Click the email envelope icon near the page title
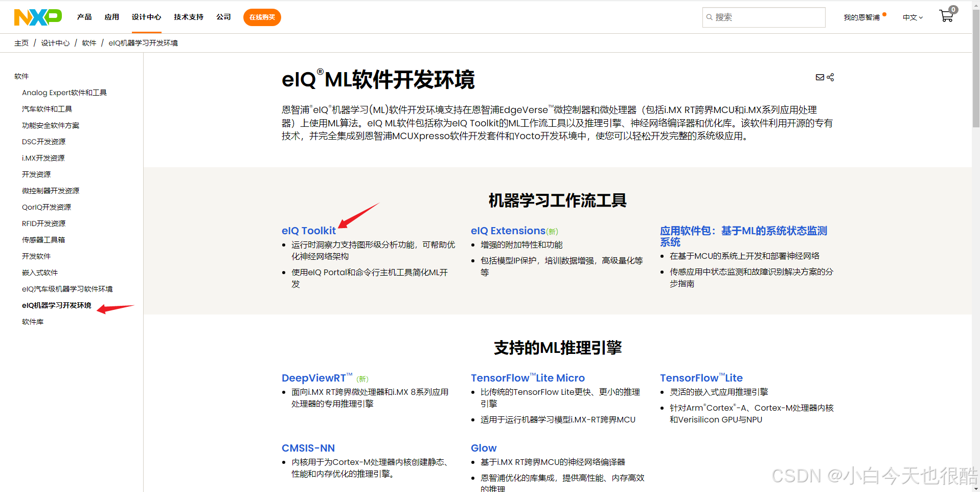The height and width of the screenshot is (492, 980). [819, 77]
